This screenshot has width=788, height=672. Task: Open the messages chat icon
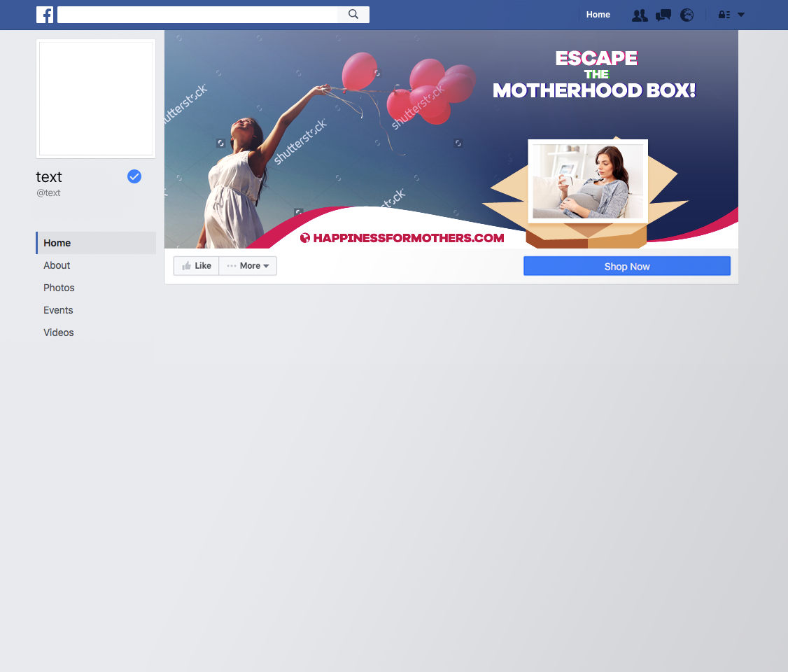[x=663, y=15]
